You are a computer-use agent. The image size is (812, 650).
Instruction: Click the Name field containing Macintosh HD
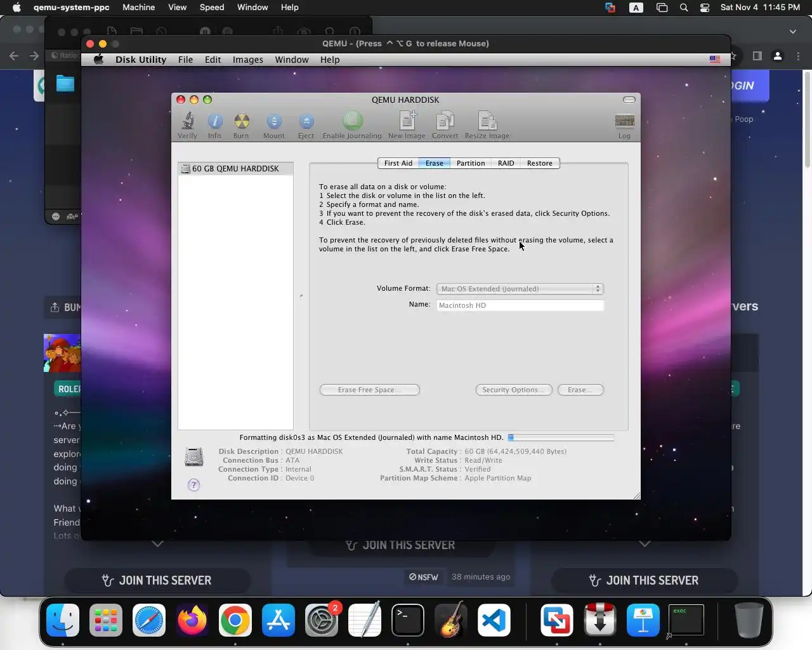[520, 305]
